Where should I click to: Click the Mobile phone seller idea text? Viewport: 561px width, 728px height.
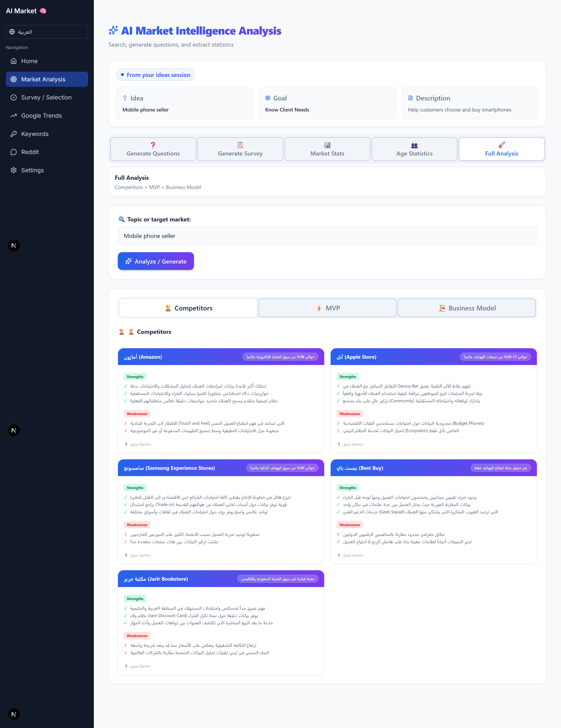click(x=145, y=110)
